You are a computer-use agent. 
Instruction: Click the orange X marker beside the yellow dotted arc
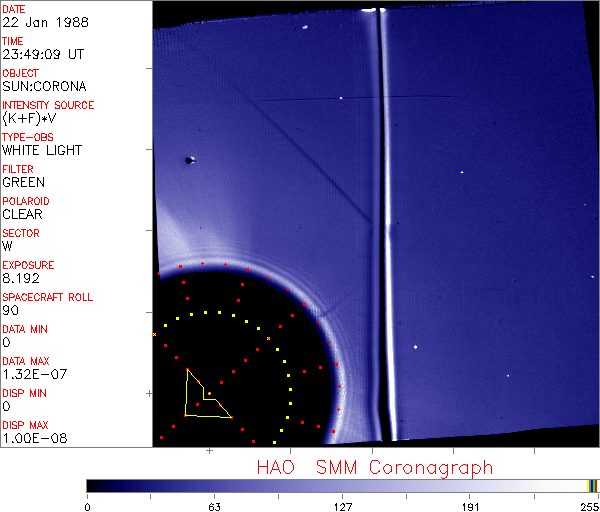click(x=269, y=339)
